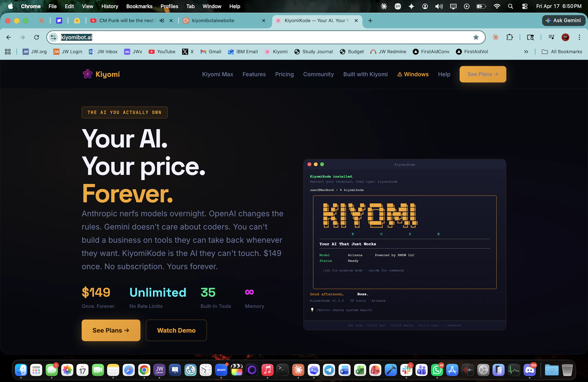This screenshot has width=588, height=382.
Task: Toggle the bookmark star for this page
Action: (x=476, y=37)
